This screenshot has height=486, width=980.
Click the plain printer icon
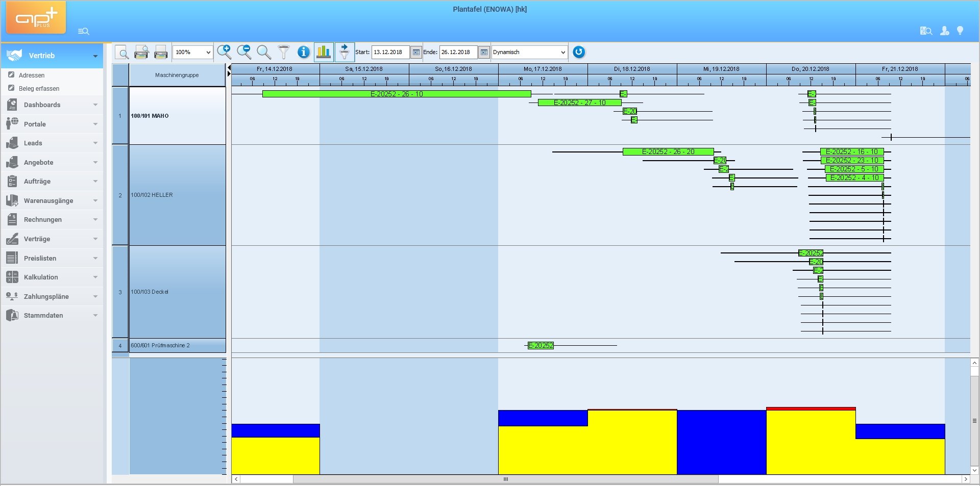click(161, 52)
